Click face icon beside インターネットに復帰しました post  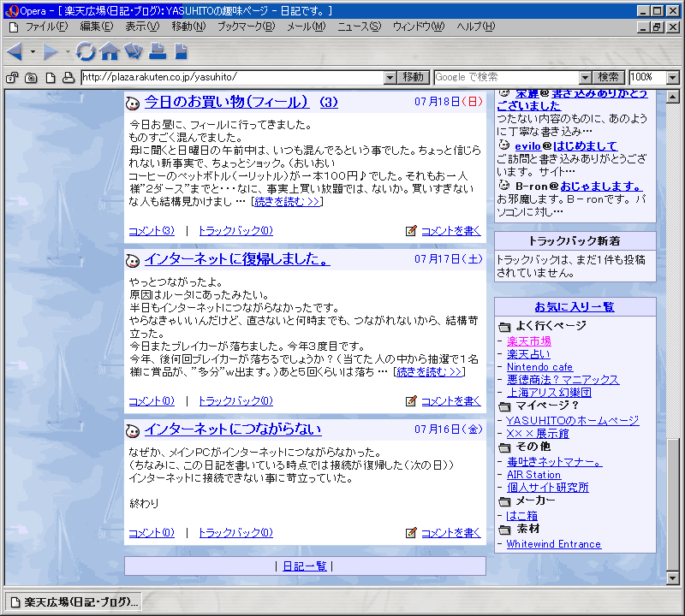(133, 261)
